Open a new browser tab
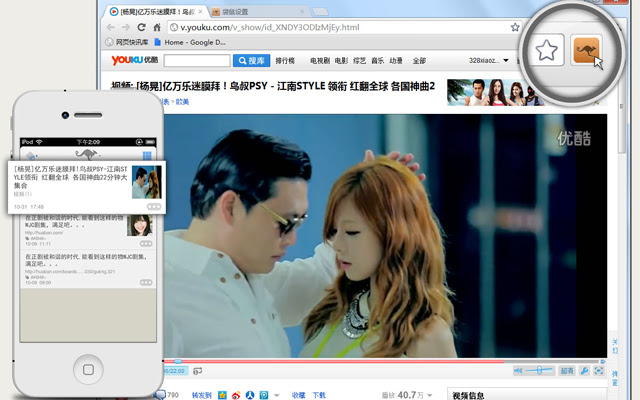The width and height of the screenshot is (640, 400). coord(320,11)
